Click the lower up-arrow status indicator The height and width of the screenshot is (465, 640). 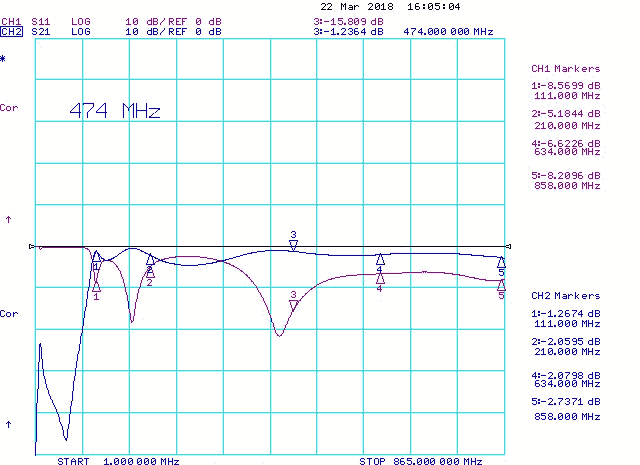(8, 425)
